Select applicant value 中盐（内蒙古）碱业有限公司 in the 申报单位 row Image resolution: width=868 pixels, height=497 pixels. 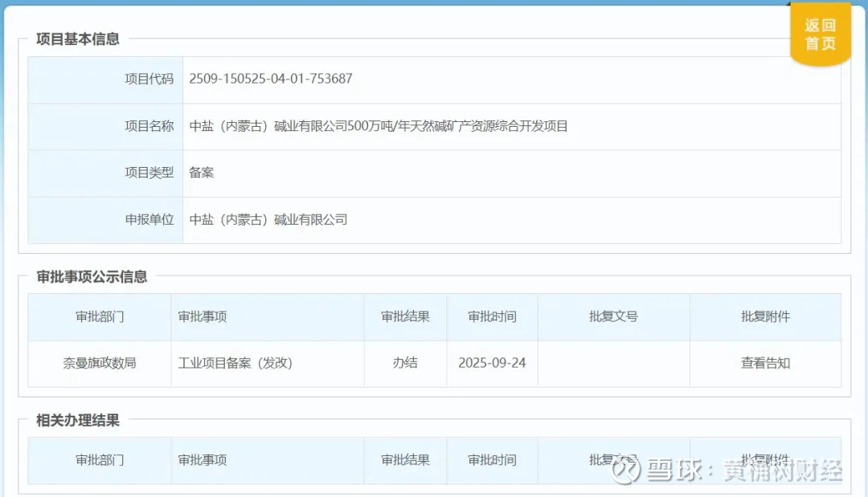pyautogui.click(x=268, y=220)
